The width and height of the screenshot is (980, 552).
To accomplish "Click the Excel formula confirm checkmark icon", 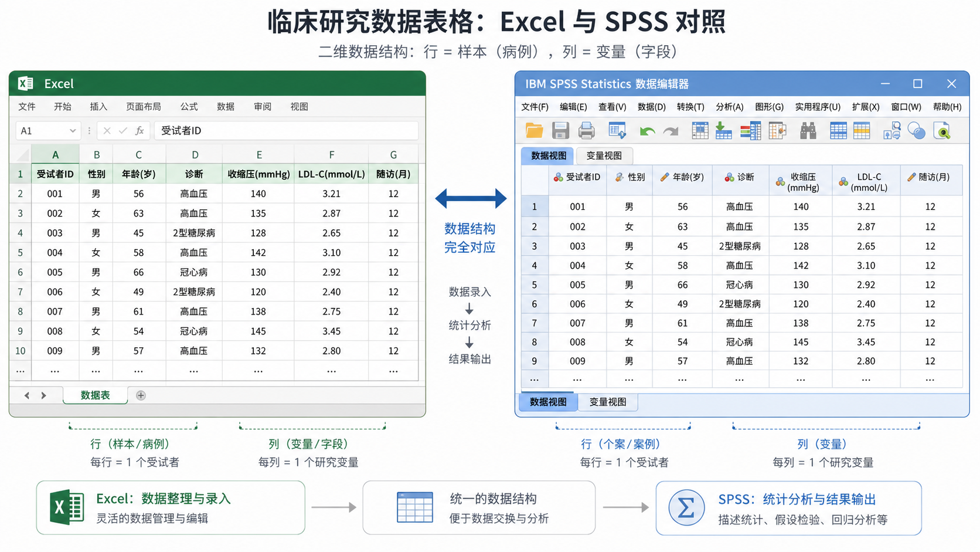I will (123, 131).
